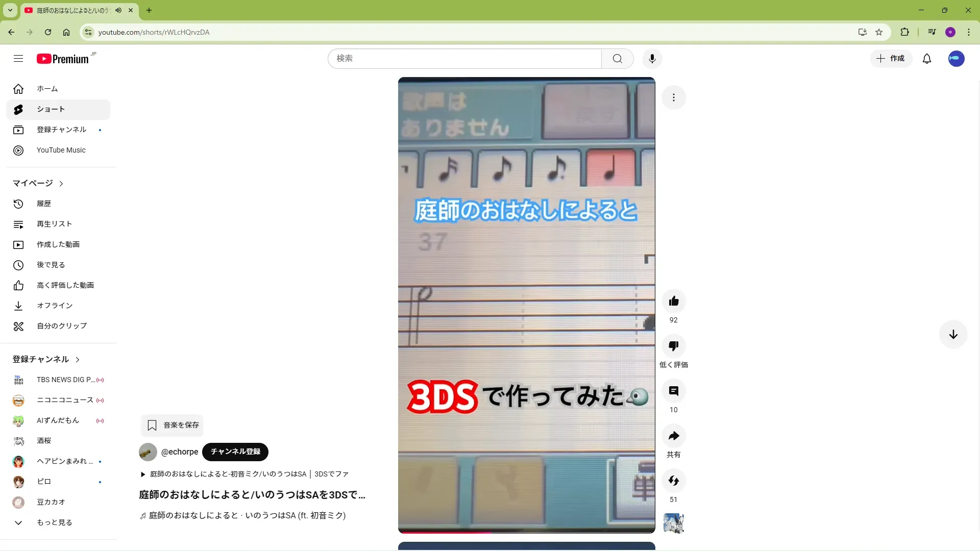Click the 検索 search input field
The image size is (980, 551).
pos(464,59)
